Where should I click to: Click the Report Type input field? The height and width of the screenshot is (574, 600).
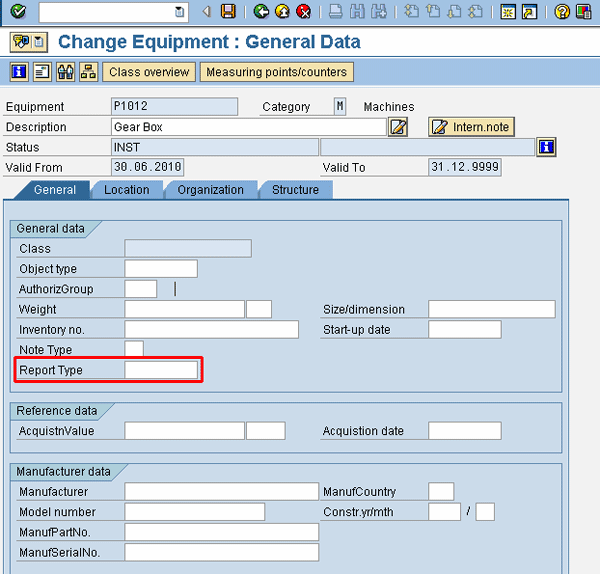point(161,370)
